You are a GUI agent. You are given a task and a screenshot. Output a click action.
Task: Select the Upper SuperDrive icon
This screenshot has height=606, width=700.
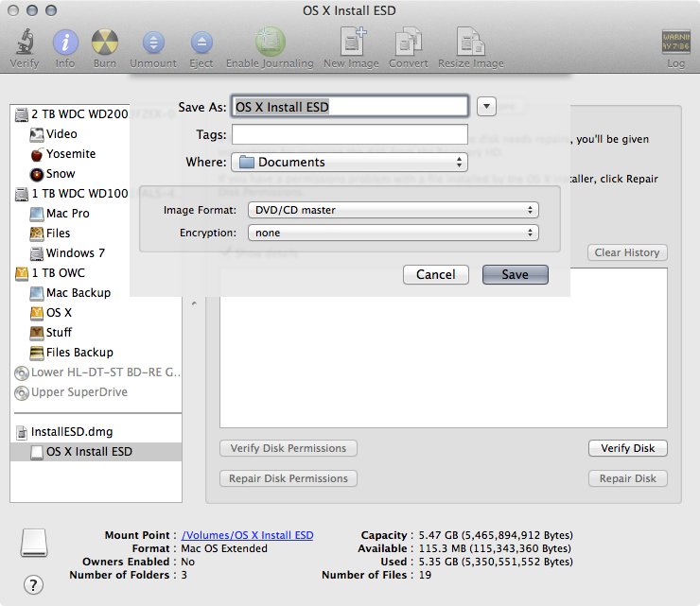(x=22, y=392)
